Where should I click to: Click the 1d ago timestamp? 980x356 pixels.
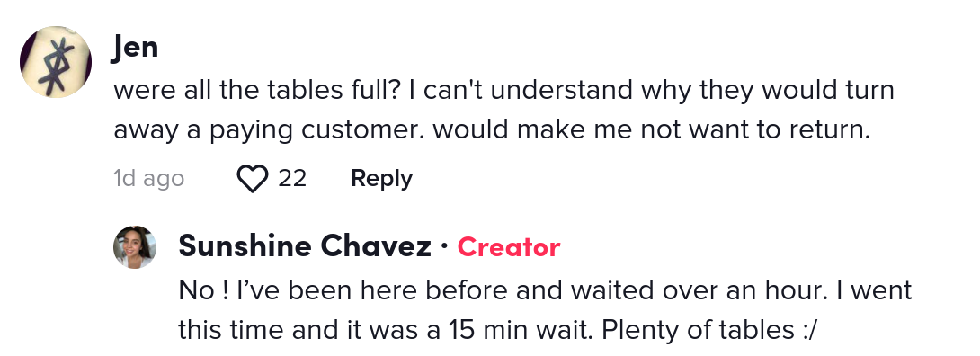point(148,179)
